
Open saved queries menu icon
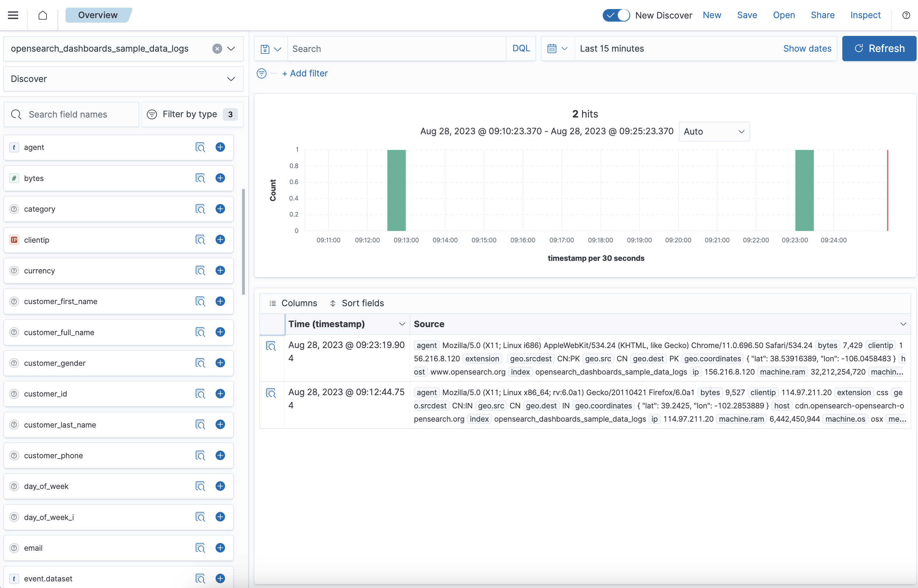[x=270, y=49]
